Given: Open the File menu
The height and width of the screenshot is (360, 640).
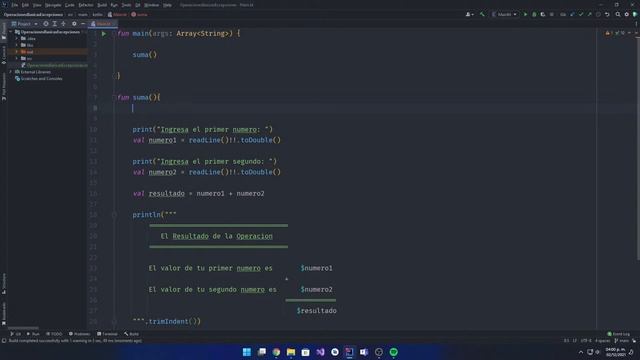Looking at the screenshot, I should click(15, 5).
